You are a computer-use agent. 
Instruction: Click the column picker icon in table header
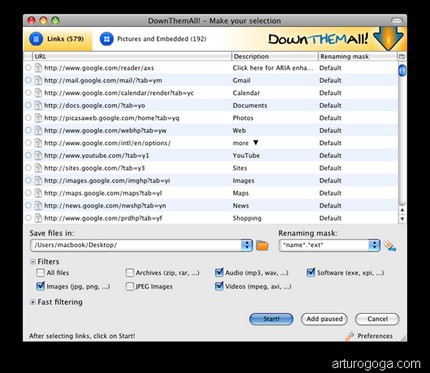pyautogui.click(x=402, y=57)
